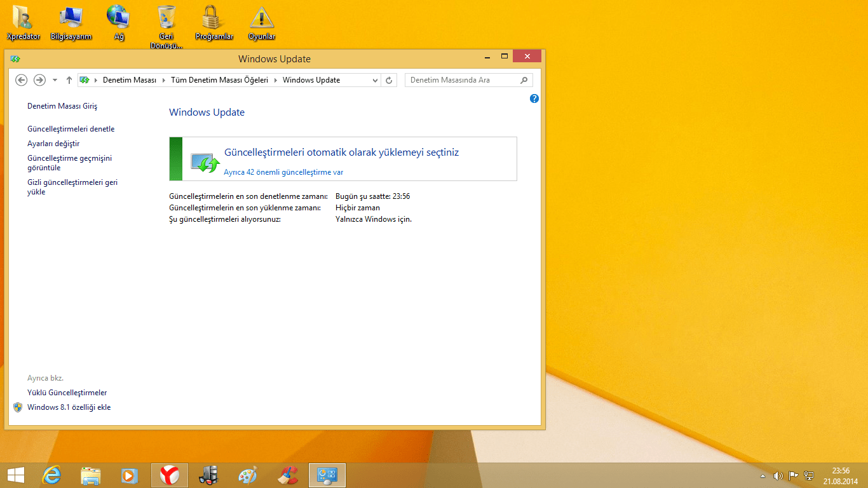The height and width of the screenshot is (488, 868).
Task: Open the Oyunlar desktop icon
Action: coord(262,24)
